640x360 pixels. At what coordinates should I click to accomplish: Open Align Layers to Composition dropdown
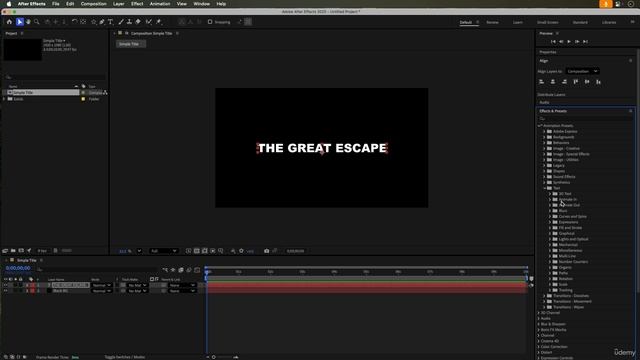pyautogui.click(x=582, y=71)
